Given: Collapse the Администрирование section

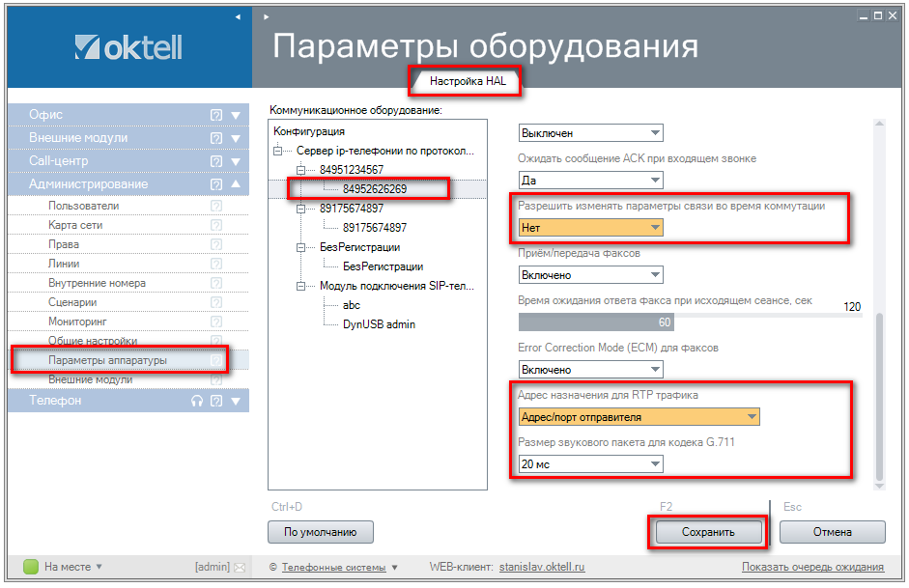Looking at the screenshot, I should pyautogui.click(x=237, y=184).
